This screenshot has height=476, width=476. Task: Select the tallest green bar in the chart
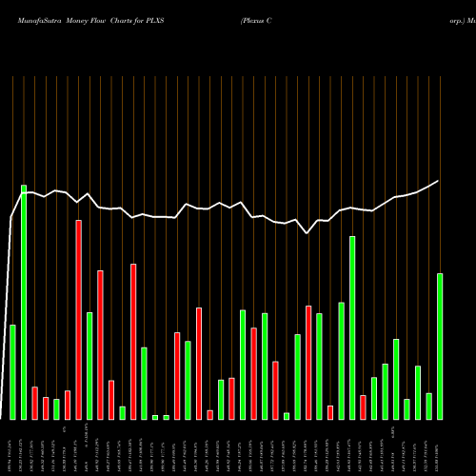pyautogui.click(x=24, y=302)
